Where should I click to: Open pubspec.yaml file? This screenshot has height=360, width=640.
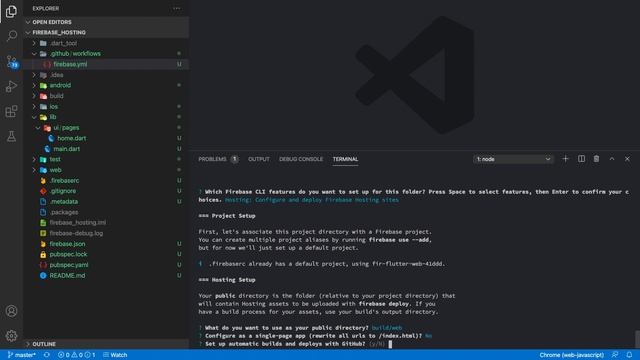pyautogui.click(x=106, y=265)
